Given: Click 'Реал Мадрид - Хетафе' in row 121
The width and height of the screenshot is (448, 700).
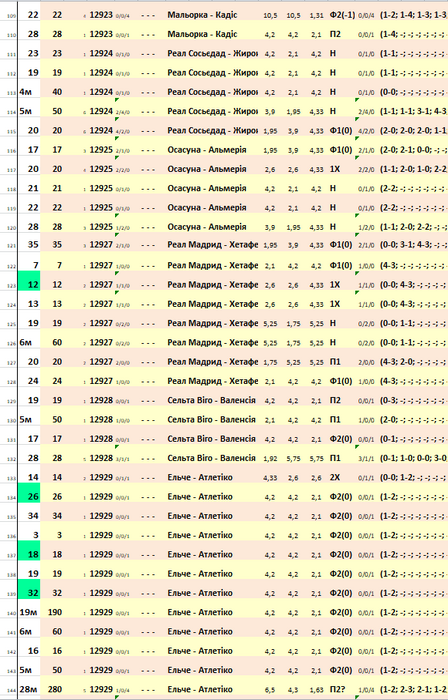Looking at the screenshot, I should pyautogui.click(x=212, y=245).
